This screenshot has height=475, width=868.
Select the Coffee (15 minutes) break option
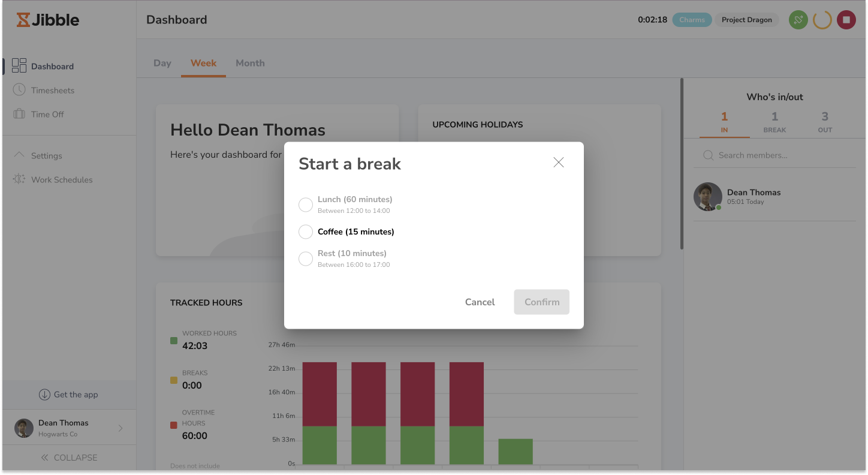(x=305, y=232)
